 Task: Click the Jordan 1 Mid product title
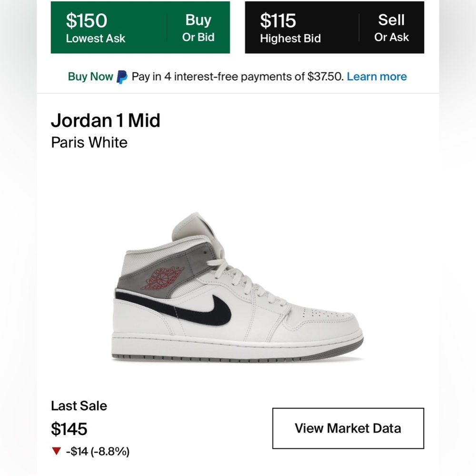pos(106,121)
